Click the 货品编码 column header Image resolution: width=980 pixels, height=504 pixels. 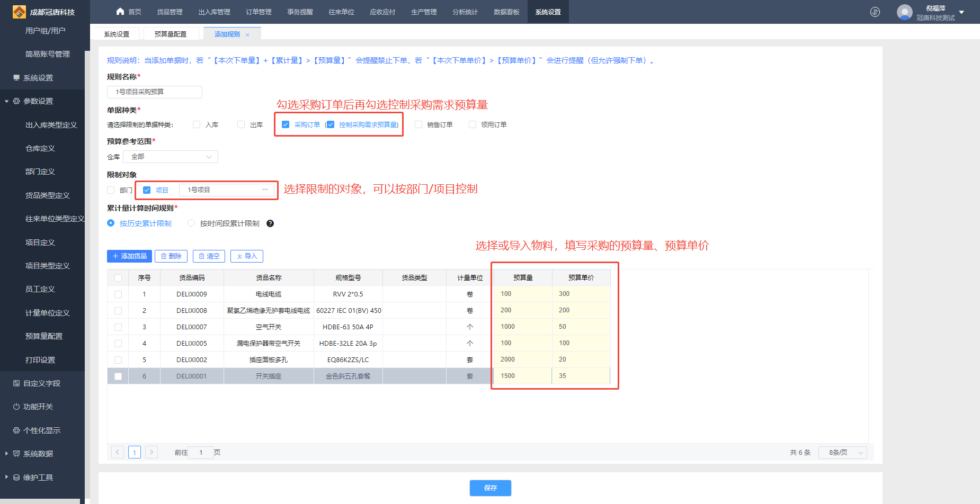point(192,278)
